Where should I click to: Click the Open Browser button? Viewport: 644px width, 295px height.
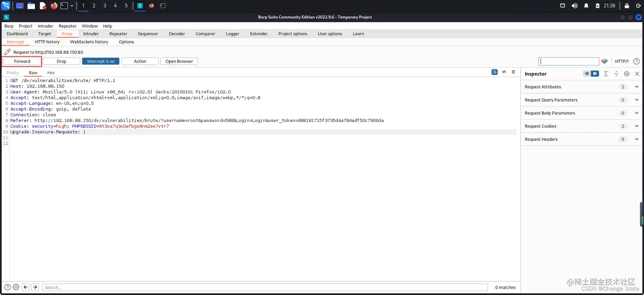point(179,61)
